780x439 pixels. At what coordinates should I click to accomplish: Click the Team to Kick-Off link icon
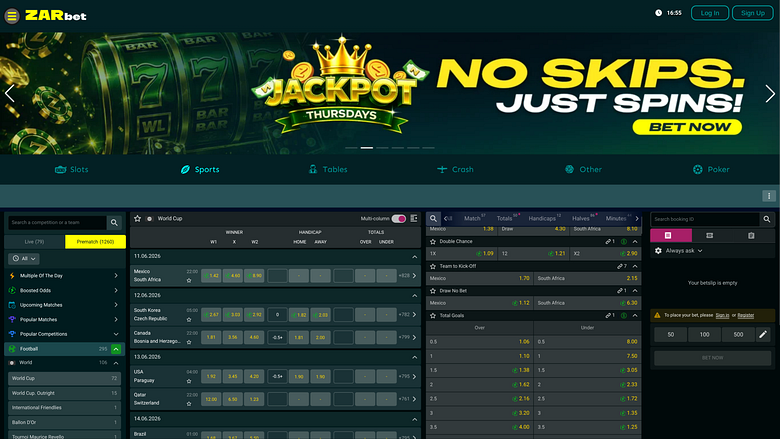[622, 266]
